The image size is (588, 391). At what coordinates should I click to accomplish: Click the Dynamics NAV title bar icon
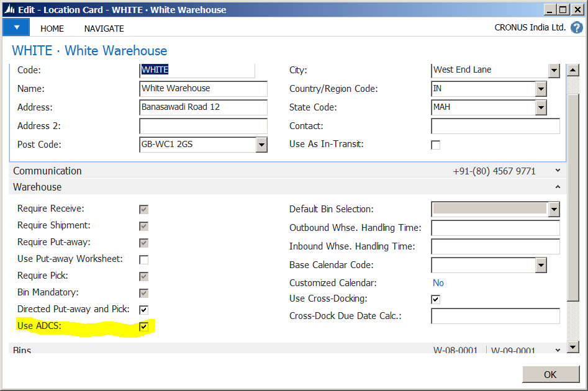pyautogui.click(x=10, y=9)
